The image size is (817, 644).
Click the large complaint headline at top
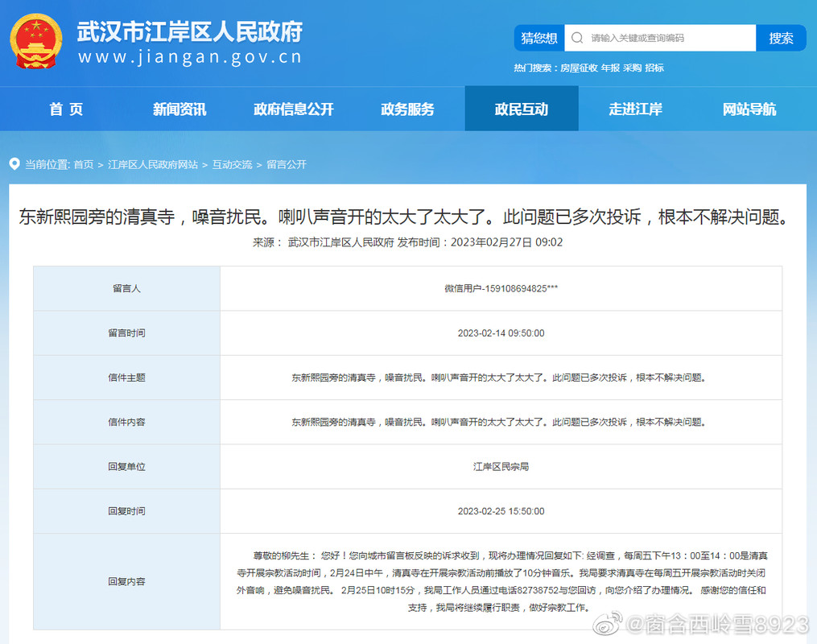407,217
